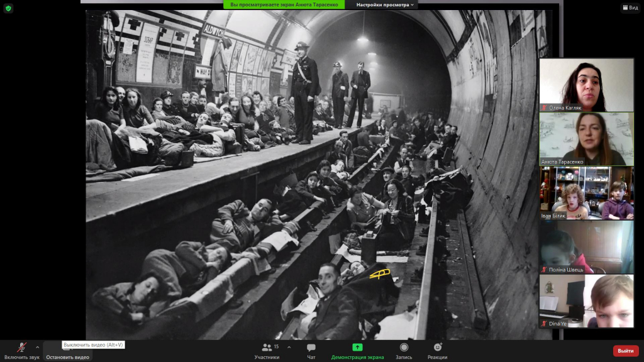Open Реакции reactions menu
Image resolution: width=644 pixels, height=362 pixels.
click(438, 351)
